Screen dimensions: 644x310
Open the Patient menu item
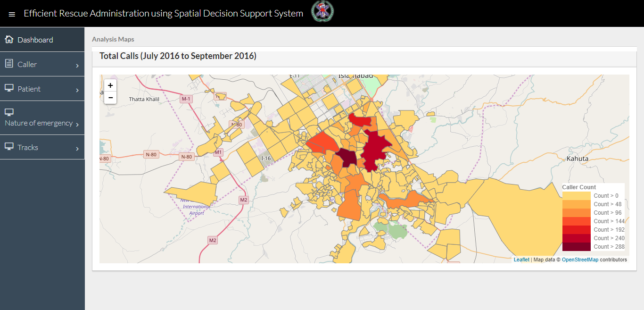click(x=42, y=89)
